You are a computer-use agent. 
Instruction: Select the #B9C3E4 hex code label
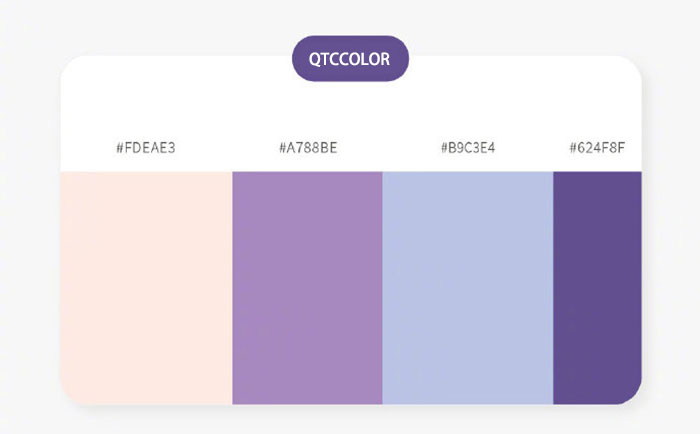click(x=468, y=148)
